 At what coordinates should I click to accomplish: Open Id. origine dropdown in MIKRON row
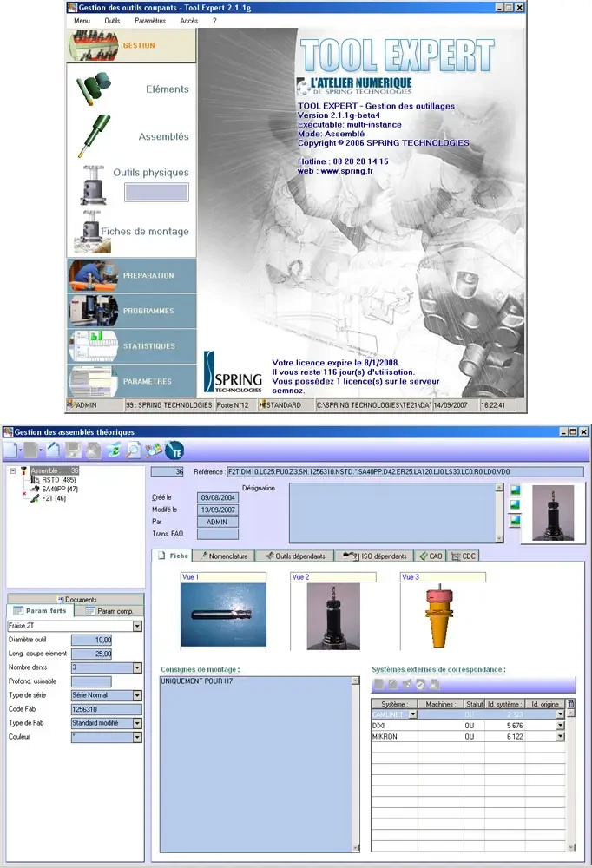click(561, 737)
